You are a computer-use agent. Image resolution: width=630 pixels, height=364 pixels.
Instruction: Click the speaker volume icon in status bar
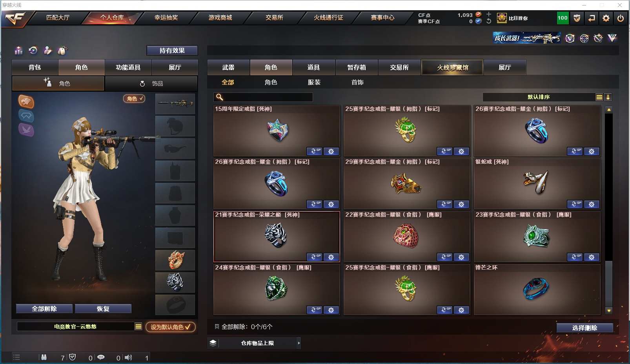coord(128,357)
